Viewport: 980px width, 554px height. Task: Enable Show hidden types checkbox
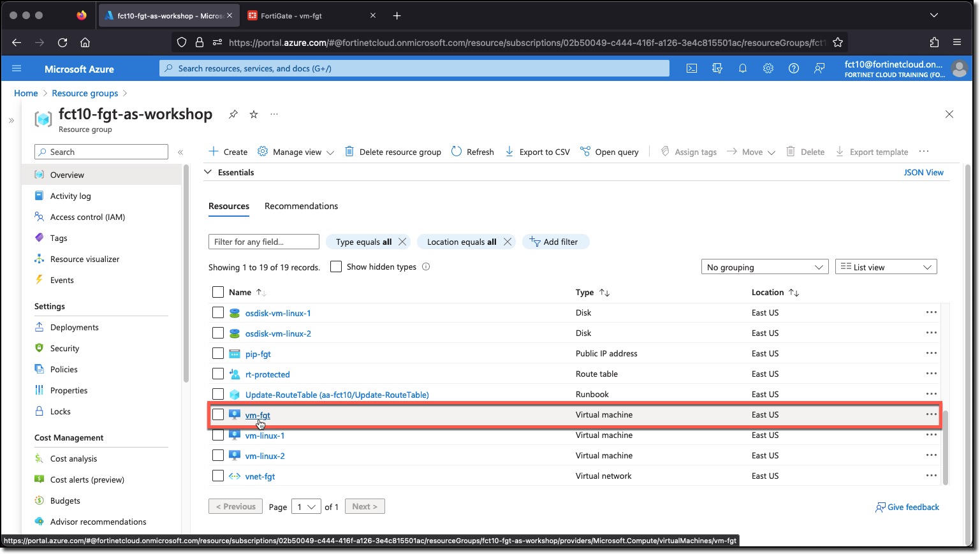[x=336, y=266]
